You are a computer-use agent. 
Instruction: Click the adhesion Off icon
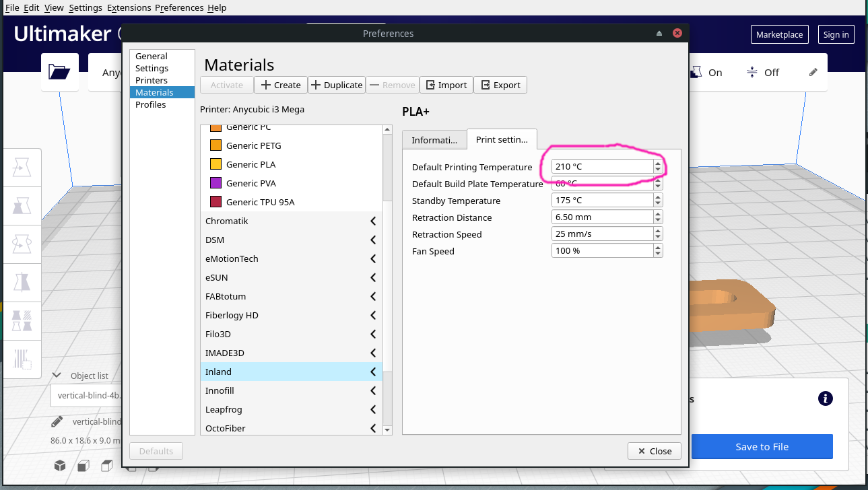752,72
